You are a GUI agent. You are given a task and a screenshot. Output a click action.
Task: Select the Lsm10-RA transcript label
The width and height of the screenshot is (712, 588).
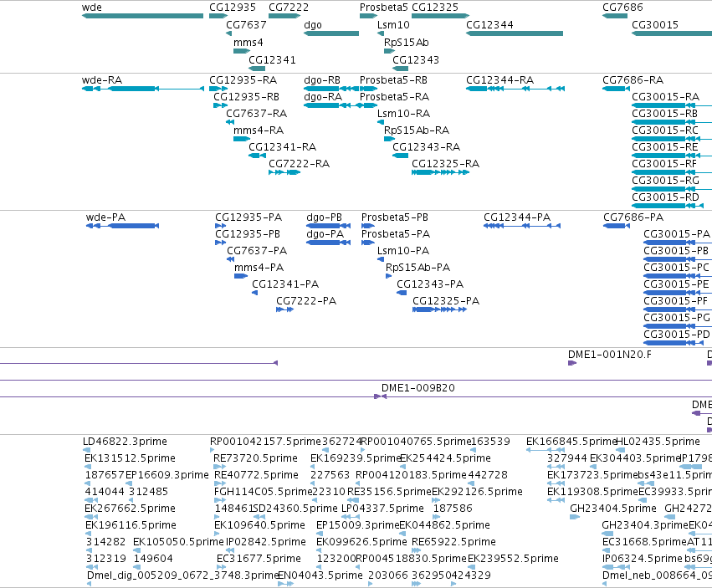click(x=403, y=114)
